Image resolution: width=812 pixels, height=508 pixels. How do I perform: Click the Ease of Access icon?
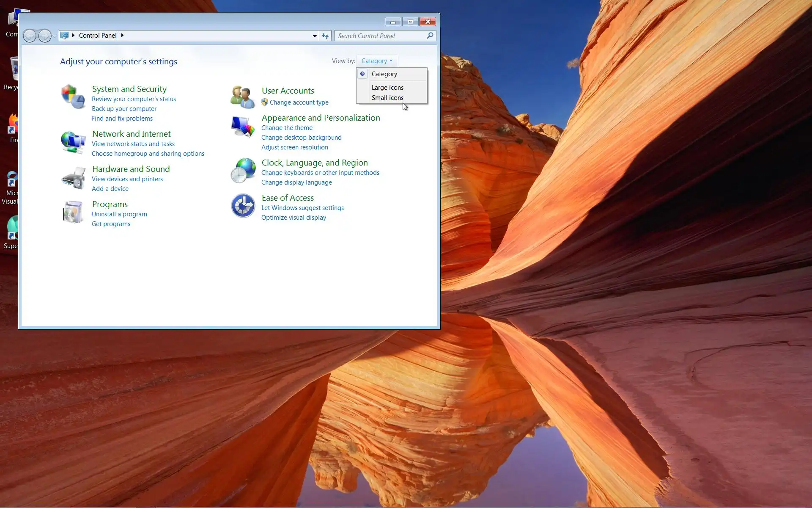point(243,206)
